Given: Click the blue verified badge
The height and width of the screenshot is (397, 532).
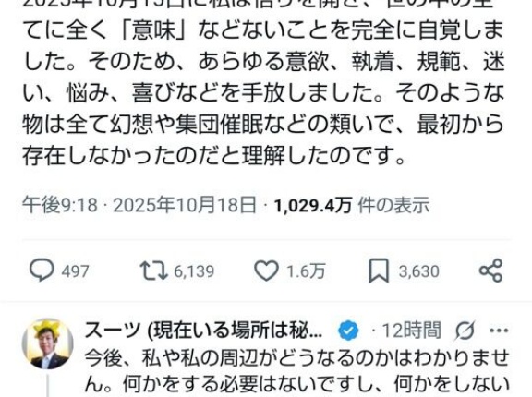Looking at the screenshot, I should pyautogui.click(x=348, y=330).
